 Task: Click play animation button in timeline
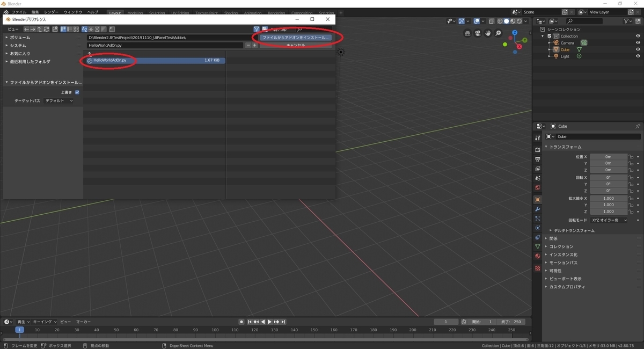[269, 322]
